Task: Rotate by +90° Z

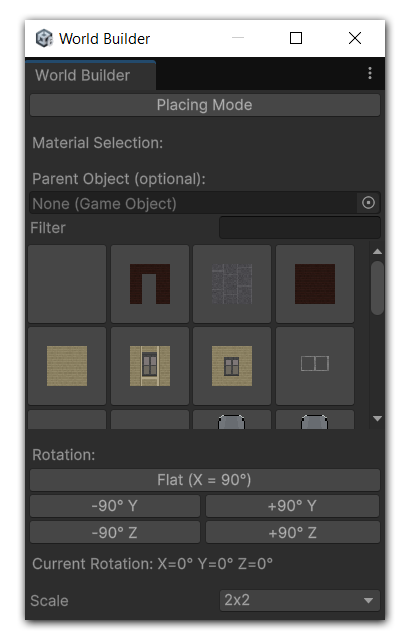Action: tap(293, 533)
